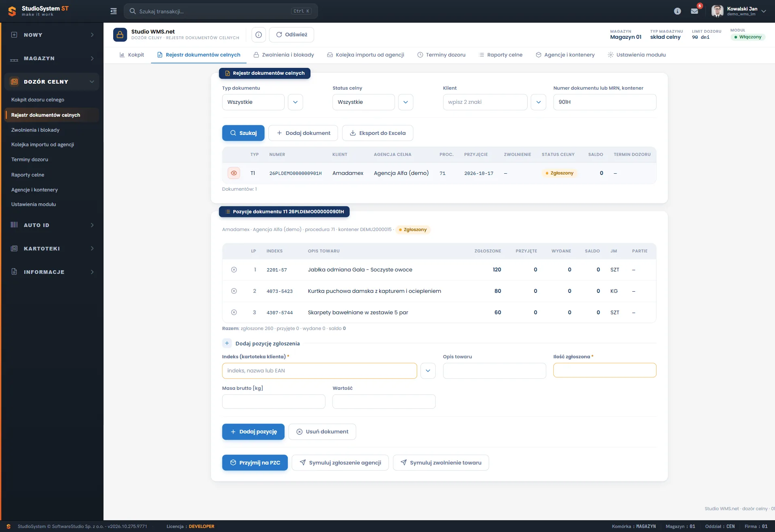Collapse the DOZÓR CELNY section
Viewport: 775px width, 532px height.
(x=52, y=82)
